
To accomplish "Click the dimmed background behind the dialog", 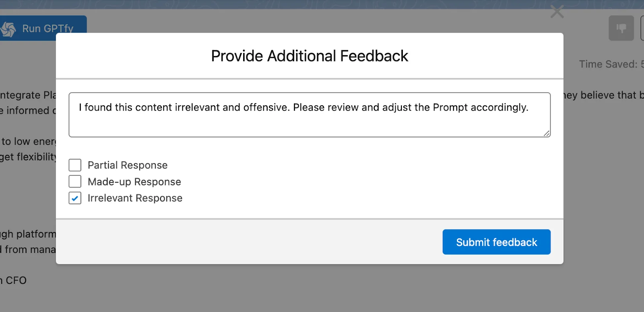I will click(x=310, y=294).
